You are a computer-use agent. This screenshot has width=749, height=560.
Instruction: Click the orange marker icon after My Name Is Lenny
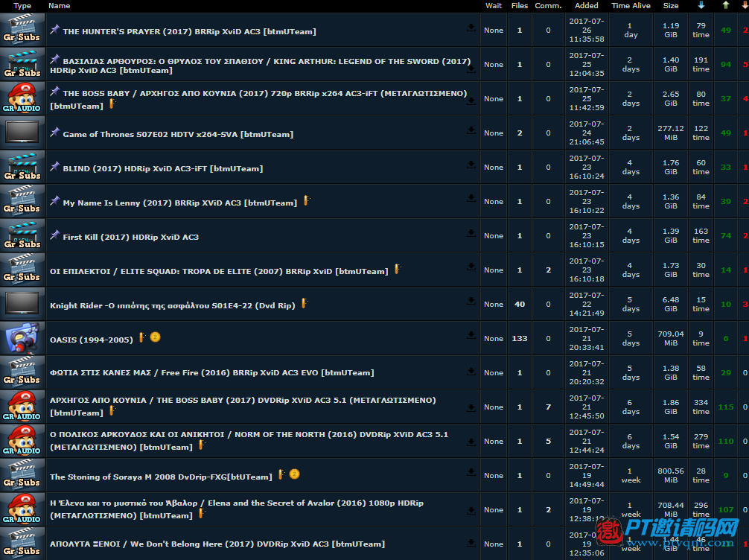pos(307,200)
